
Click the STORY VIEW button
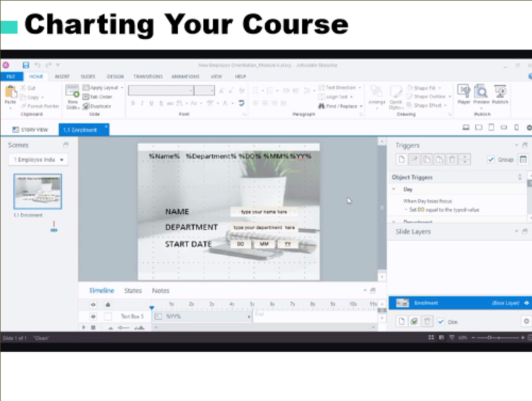pos(30,130)
